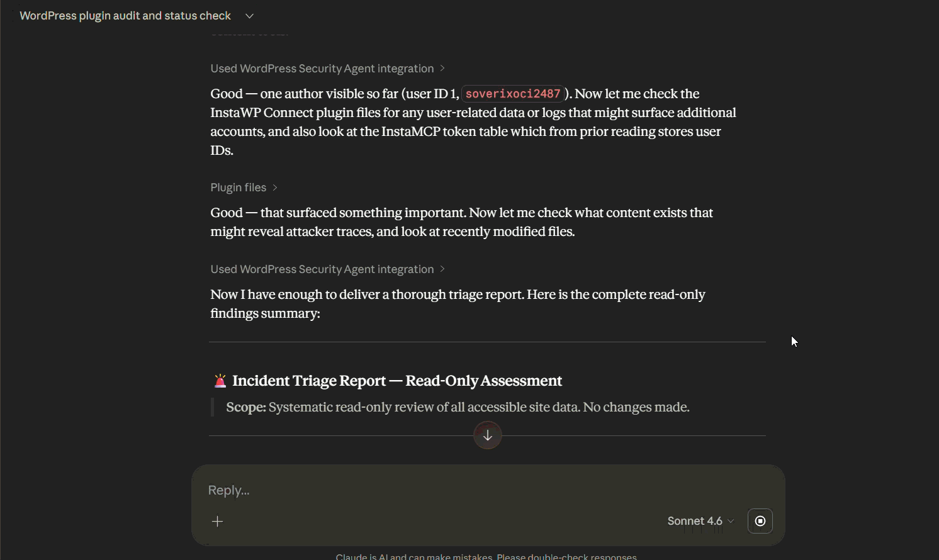Click the red siren emoji icon
This screenshot has width=939, height=560.
220,381
